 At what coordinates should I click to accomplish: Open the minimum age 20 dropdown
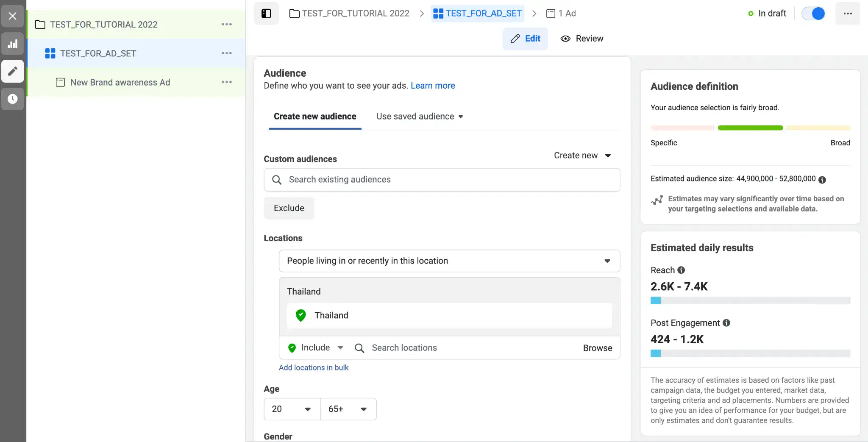[x=292, y=409]
